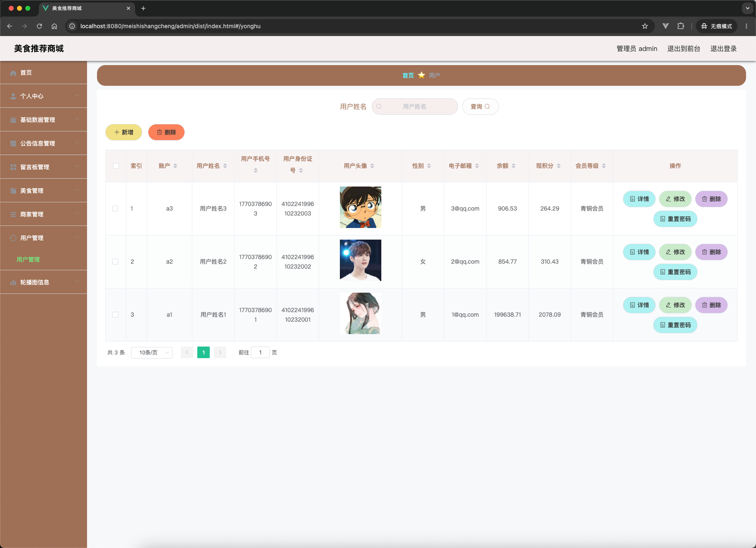The image size is (756, 548).
Task: Click 重置密码 for user a2
Action: coord(675,272)
